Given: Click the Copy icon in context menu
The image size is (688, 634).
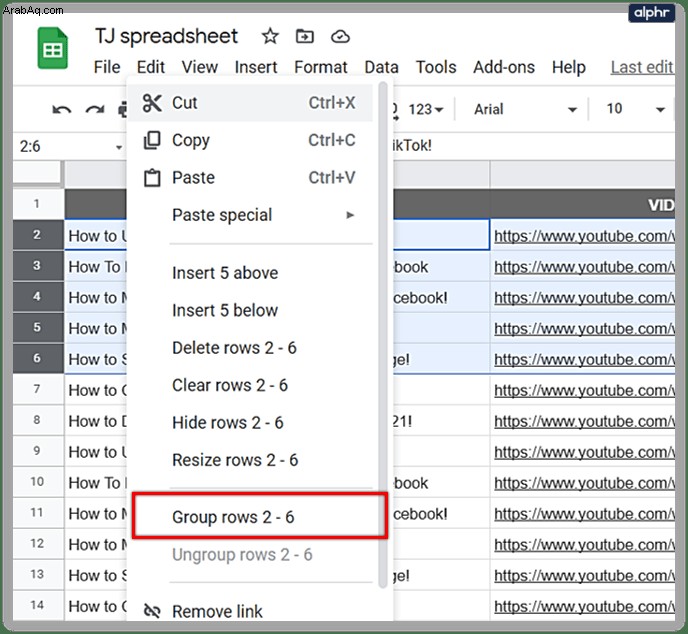Looking at the screenshot, I should 152,140.
